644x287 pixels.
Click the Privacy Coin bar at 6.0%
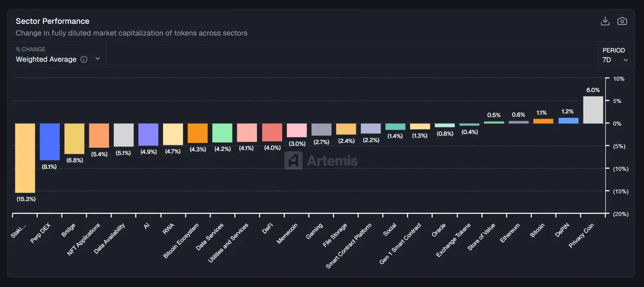coord(593,110)
